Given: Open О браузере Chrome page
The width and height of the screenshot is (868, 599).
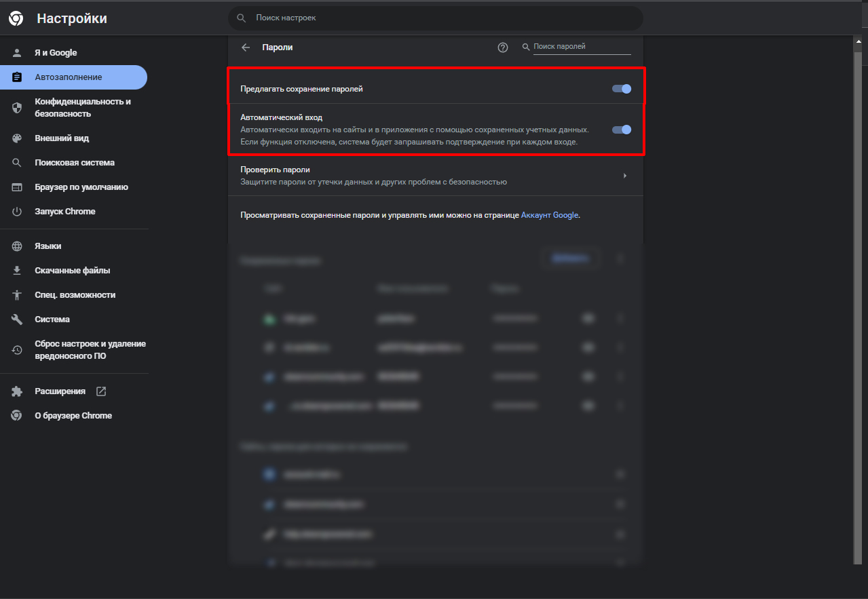Looking at the screenshot, I should (73, 416).
